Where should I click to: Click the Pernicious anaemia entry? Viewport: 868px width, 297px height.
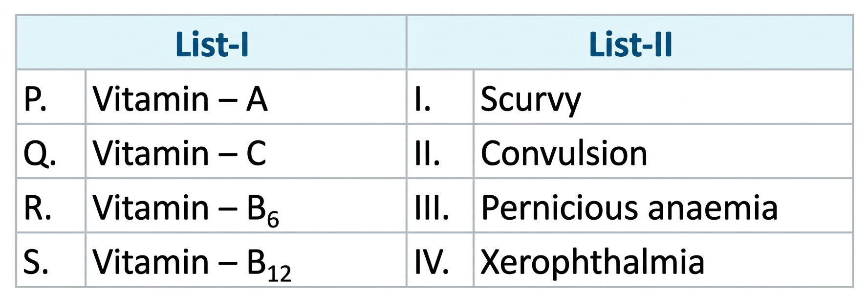pyautogui.click(x=629, y=208)
